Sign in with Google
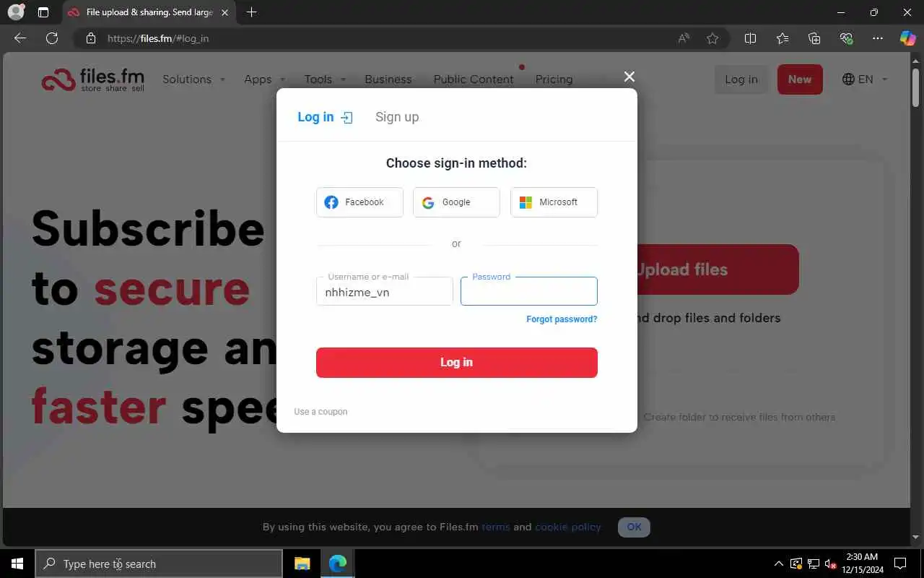The width and height of the screenshot is (924, 578). (456, 202)
